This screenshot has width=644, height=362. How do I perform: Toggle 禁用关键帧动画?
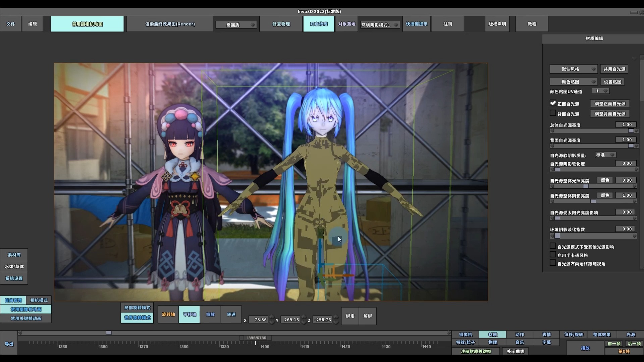(26, 318)
